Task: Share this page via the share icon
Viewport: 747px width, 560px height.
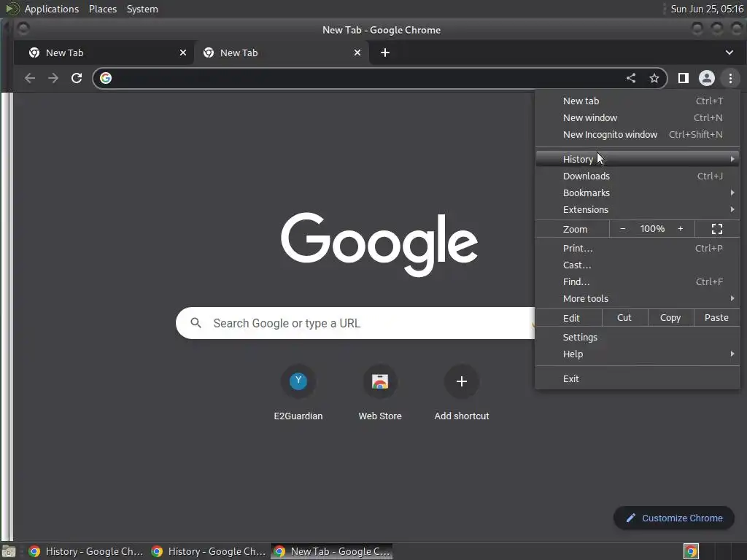Action: [631, 78]
